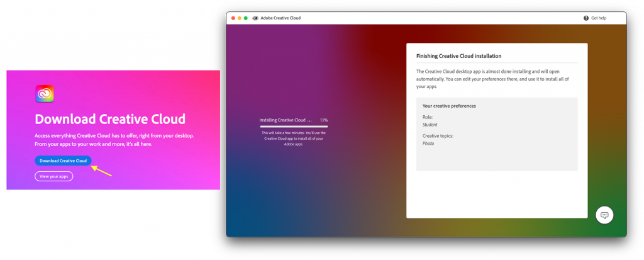This screenshot has height=260, width=644.
Task: Close the Adobe Creative Cloud installer window
Action: tap(233, 18)
